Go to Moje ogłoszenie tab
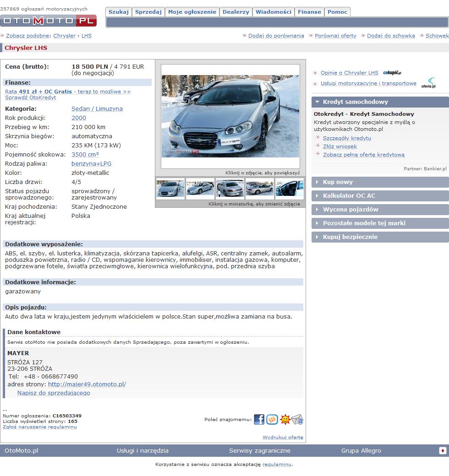Viewport: 449px width, 476px height. [192, 12]
